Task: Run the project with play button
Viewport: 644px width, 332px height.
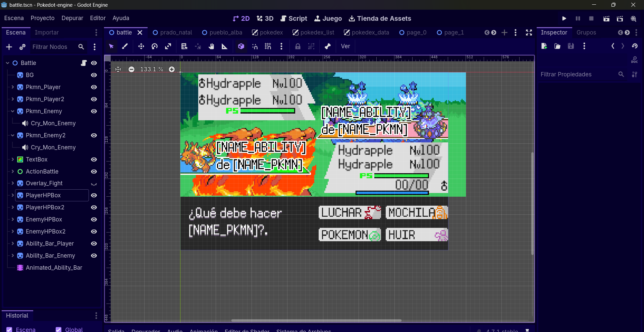Action: (564, 18)
